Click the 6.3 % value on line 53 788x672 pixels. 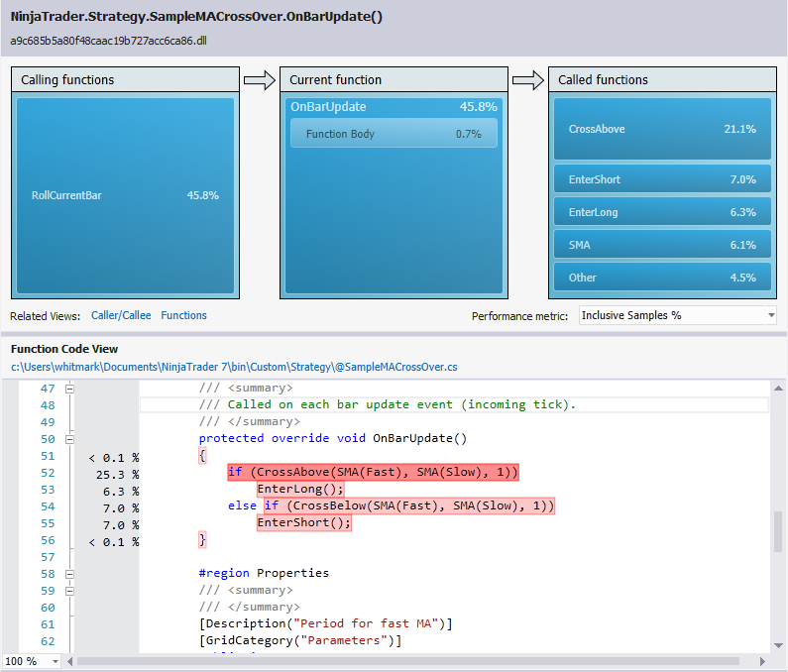pos(121,492)
